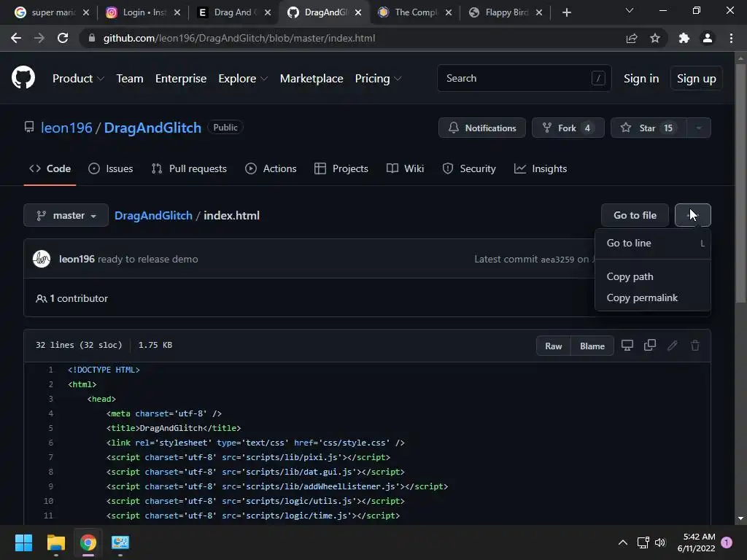
Task: Expand the Pricing dropdown menu
Action: coord(378,79)
